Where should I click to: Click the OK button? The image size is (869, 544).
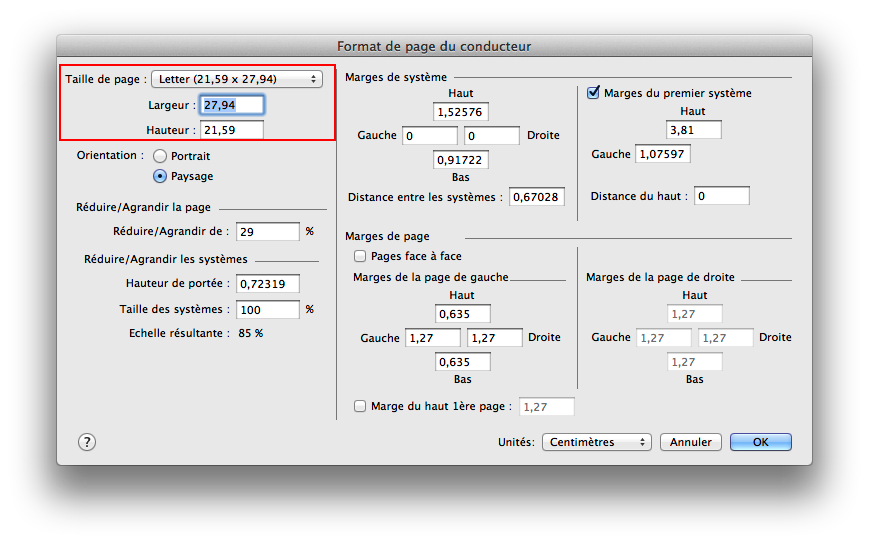[760, 442]
